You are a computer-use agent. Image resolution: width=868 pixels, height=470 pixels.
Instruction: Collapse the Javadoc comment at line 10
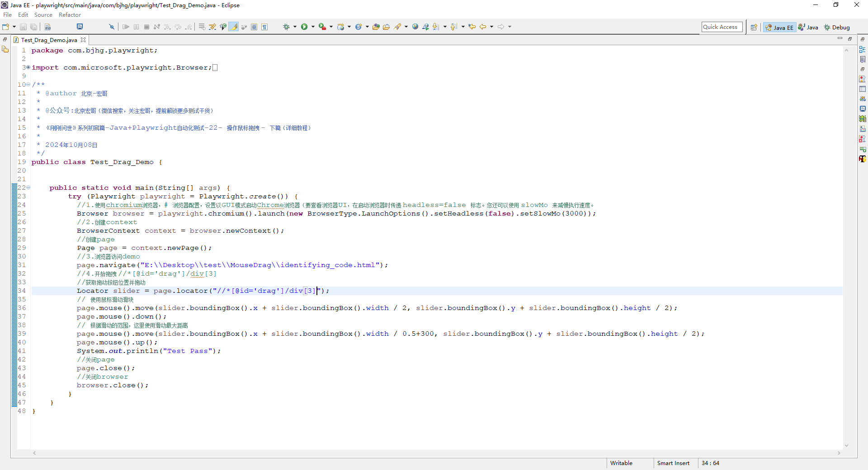click(x=28, y=85)
